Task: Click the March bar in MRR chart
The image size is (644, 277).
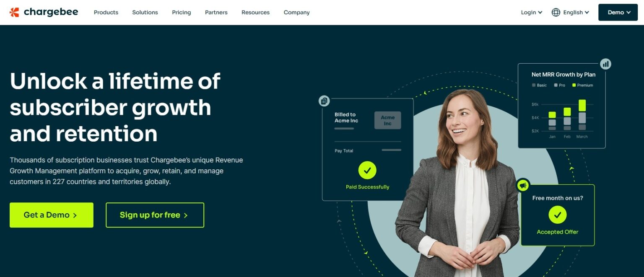Action: pyautogui.click(x=582, y=115)
